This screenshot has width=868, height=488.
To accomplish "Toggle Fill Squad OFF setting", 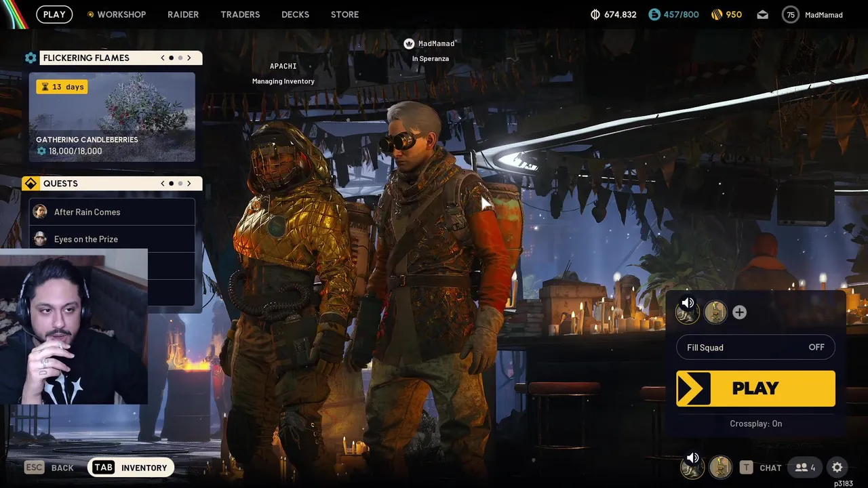I will click(x=755, y=347).
